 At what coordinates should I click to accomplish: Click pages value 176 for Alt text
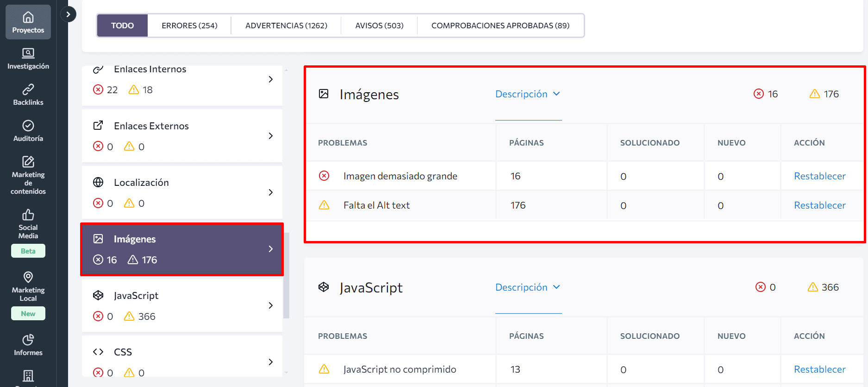point(518,205)
